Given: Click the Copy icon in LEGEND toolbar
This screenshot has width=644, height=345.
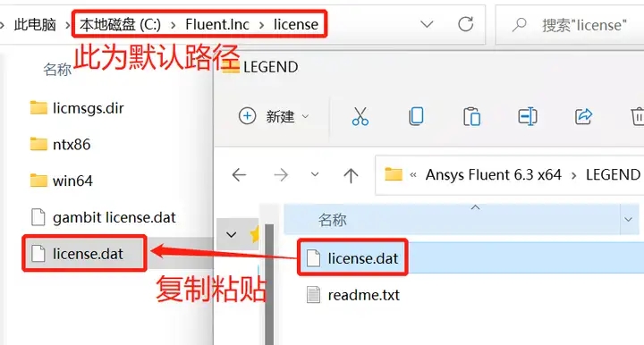Looking at the screenshot, I should 416,116.
